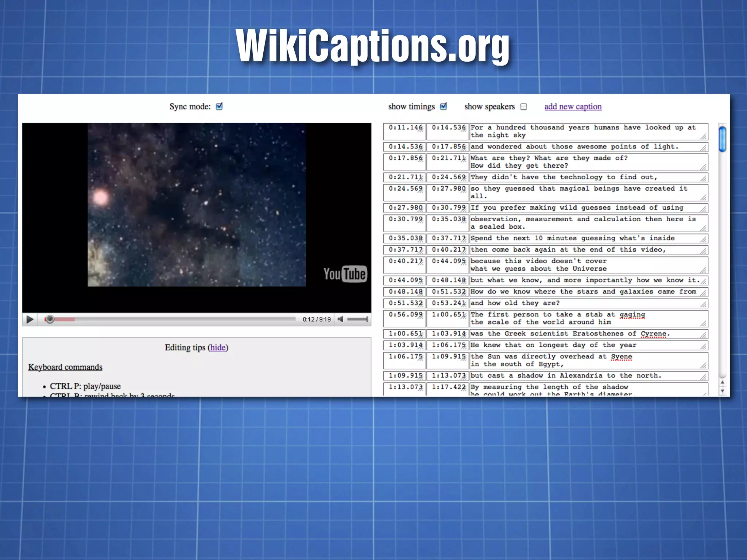Click the end time field 0:53.241
Image resolution: width=747 pixels, height=560 pixels.
point(448,303)
